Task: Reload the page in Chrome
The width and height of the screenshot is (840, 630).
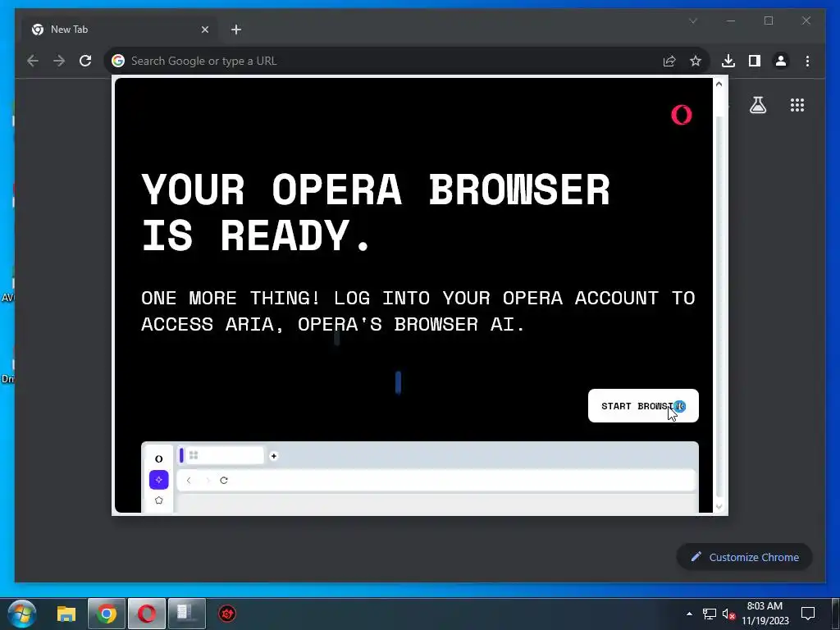Action: (85, 61)
